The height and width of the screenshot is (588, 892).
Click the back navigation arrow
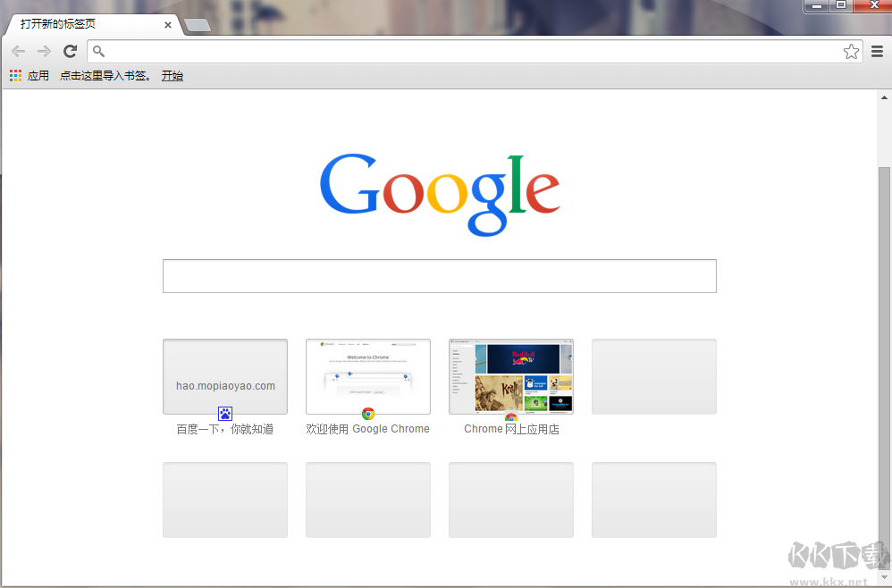point(17,51)
